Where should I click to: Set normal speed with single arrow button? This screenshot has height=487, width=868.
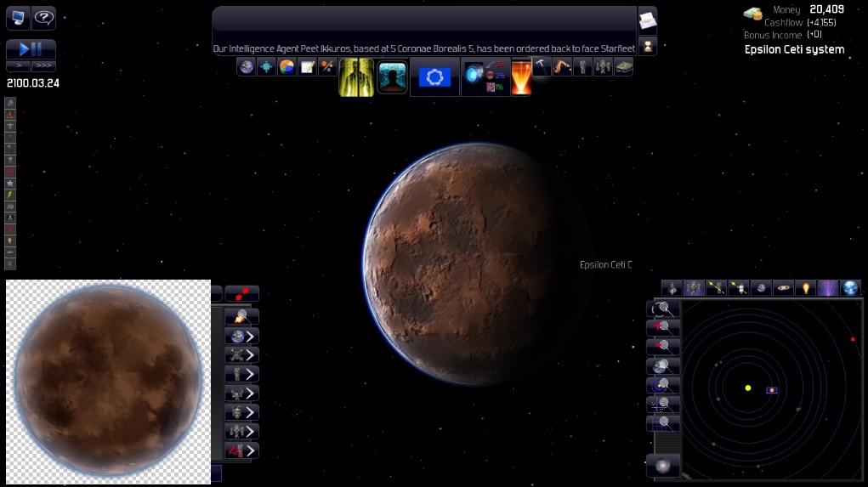[18, 65]
